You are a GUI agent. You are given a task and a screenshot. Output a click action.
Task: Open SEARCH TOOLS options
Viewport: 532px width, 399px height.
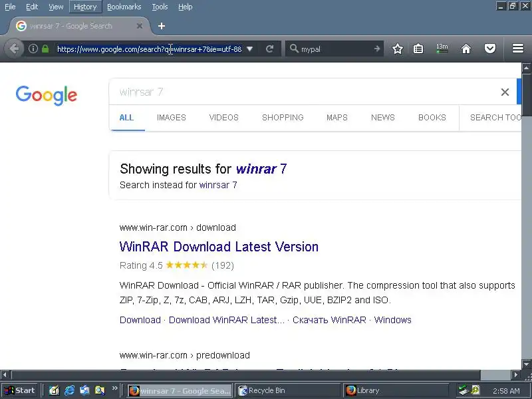(x=495, y=118)
